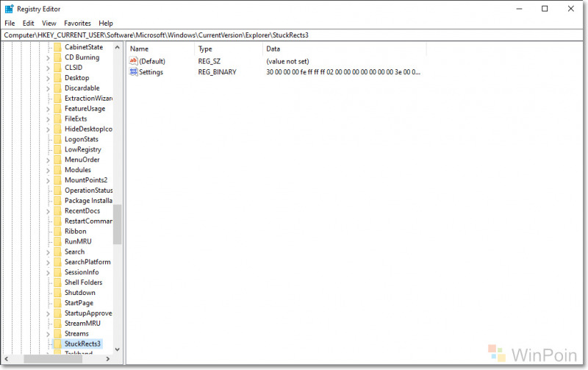Open the File menu

[x=10, y=24]
